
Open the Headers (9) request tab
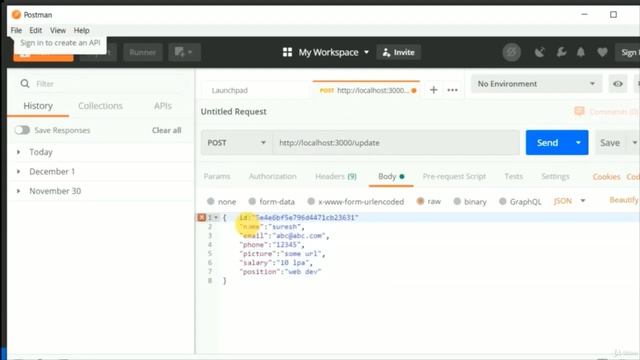coord(336,176)
